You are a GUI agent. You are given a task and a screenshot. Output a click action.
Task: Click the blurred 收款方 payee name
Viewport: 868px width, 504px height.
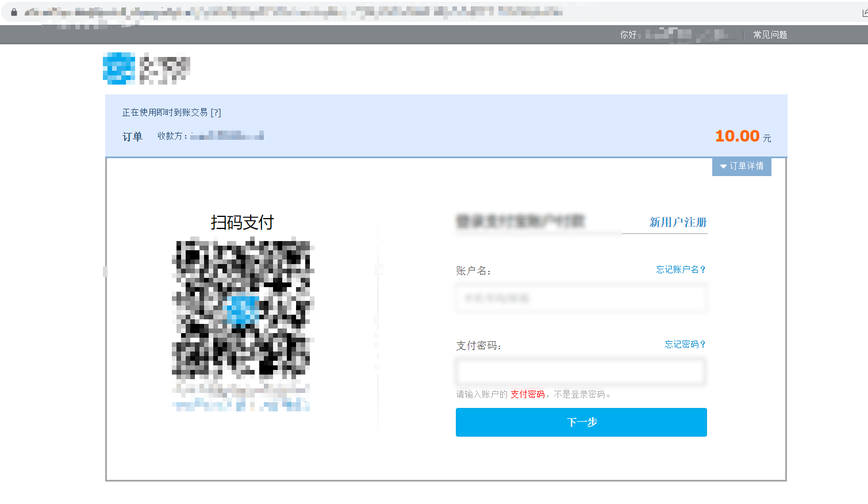227,136
